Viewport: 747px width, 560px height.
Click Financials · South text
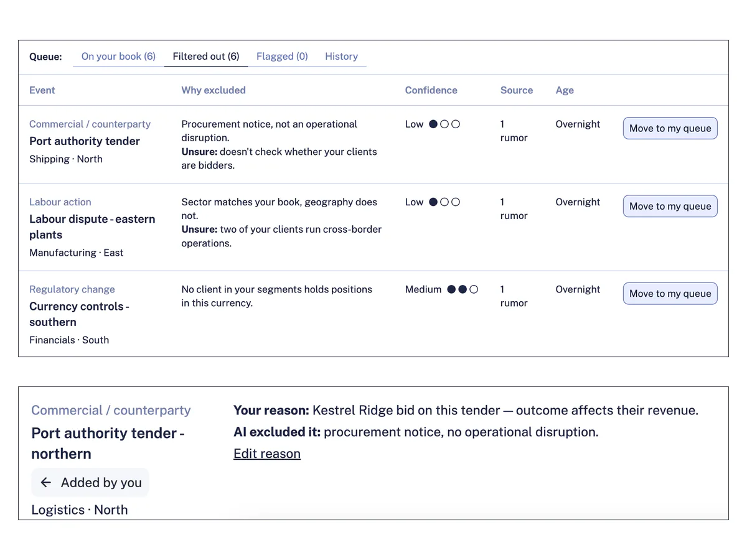(69, 340)
